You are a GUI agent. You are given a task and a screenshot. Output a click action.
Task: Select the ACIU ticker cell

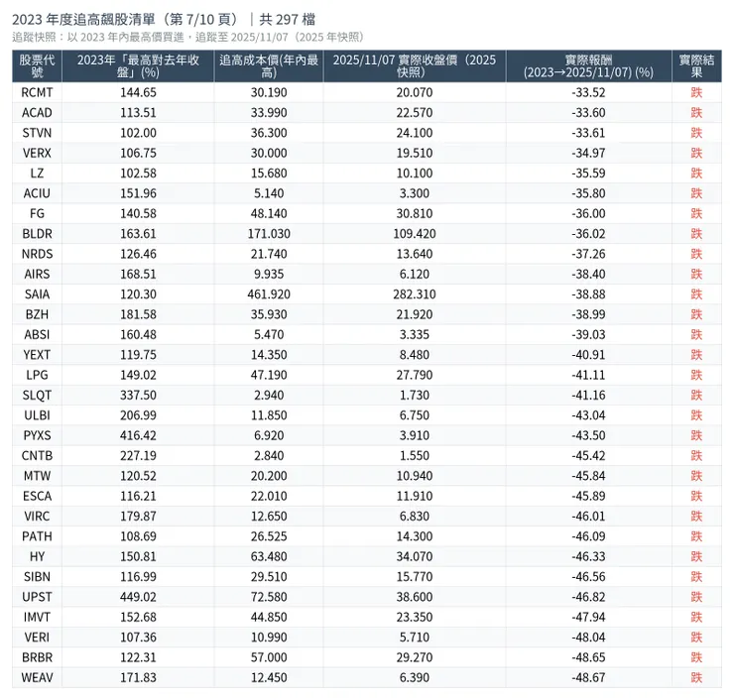37,193
